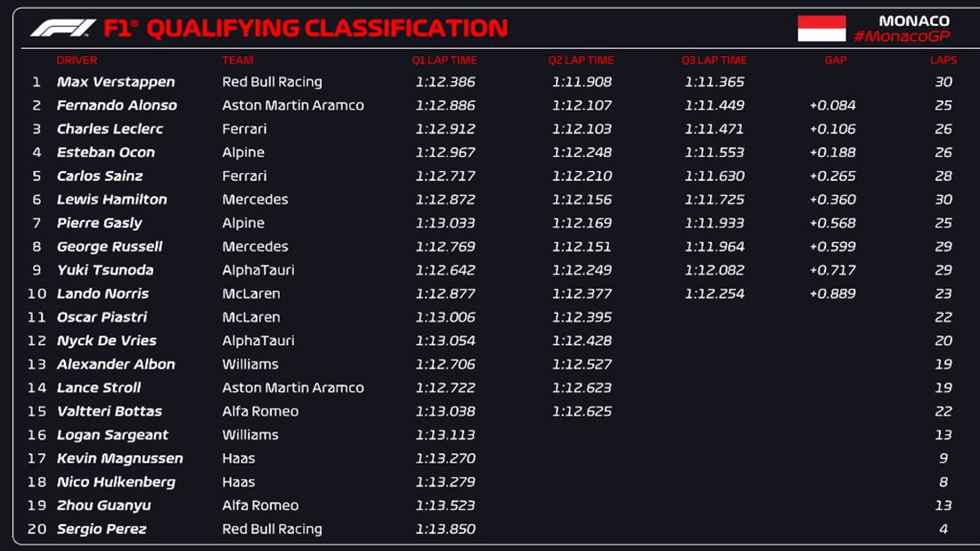
Task: Click the QUALIFYING CLASSIFICATION title
Action: tap(326, 29)
